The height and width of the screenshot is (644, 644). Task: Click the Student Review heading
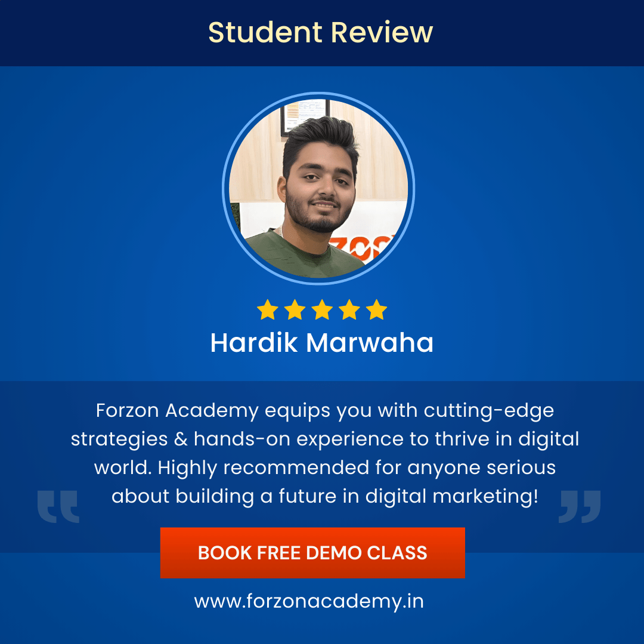click(321, 32)
